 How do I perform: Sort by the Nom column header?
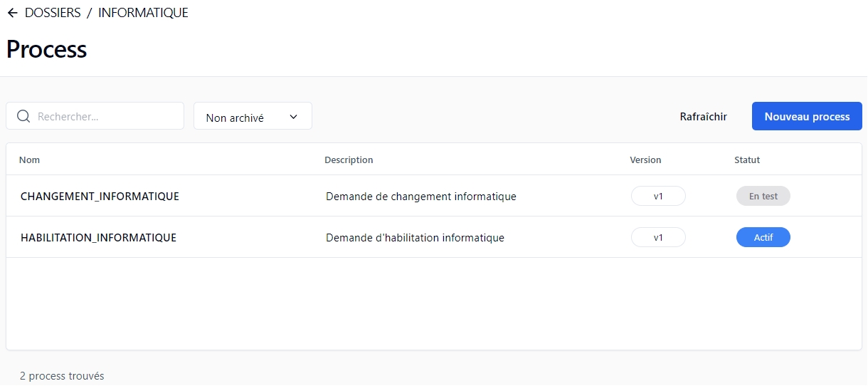tap(29, 160)
